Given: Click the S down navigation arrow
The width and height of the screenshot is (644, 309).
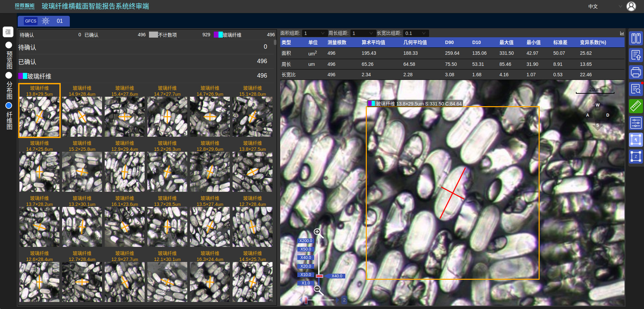Looking at the screenshot, I should pos(597,126).
